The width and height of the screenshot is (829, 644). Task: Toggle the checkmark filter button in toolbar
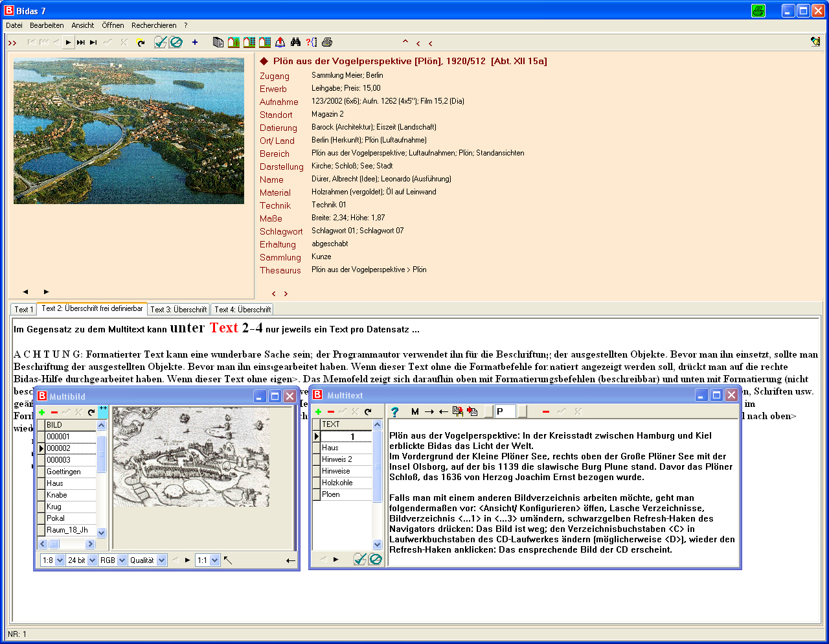(x=161, y=42)
